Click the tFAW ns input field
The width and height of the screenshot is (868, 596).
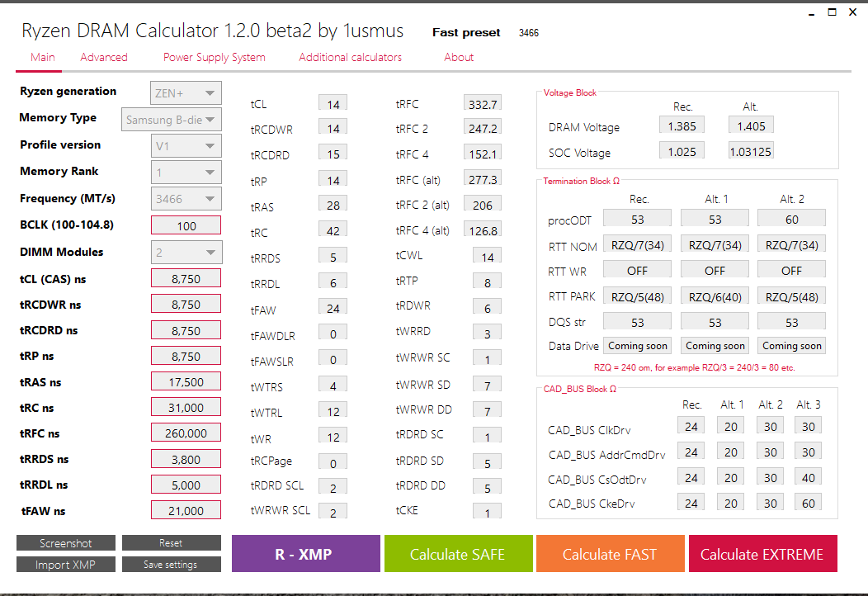[186, 510]
